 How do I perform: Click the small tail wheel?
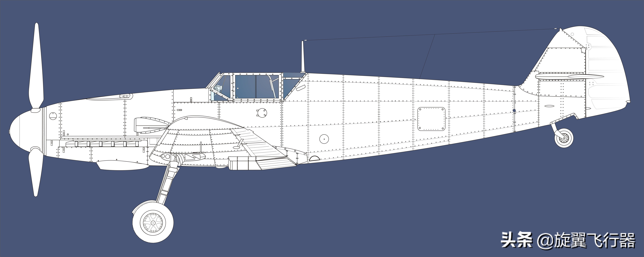pyautogui.click(x=564, y=138)
